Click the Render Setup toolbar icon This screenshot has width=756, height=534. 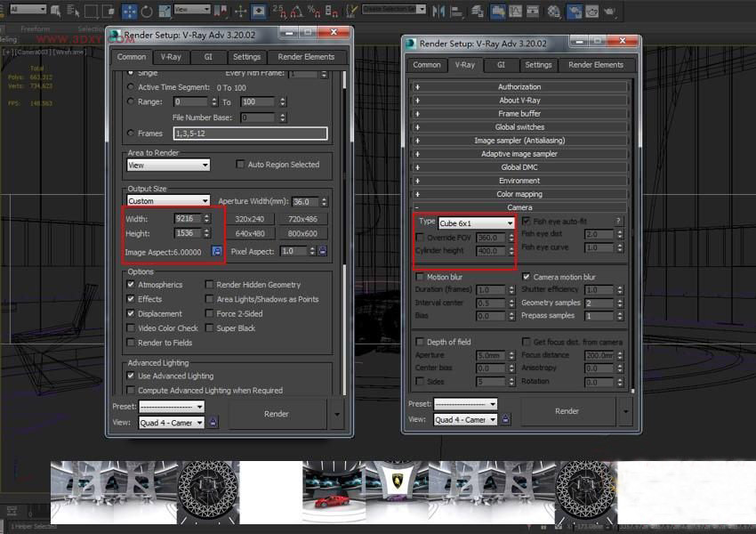click(574, 11)
